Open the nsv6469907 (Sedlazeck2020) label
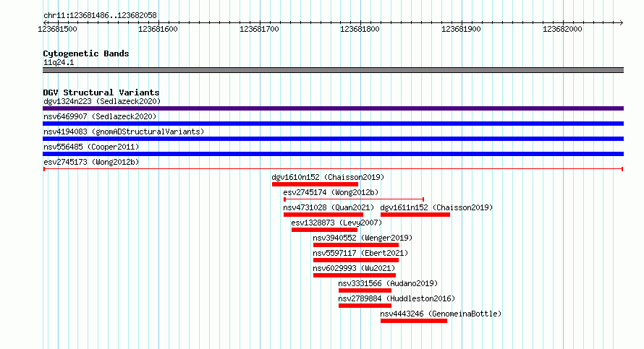 tap(100, 116)
